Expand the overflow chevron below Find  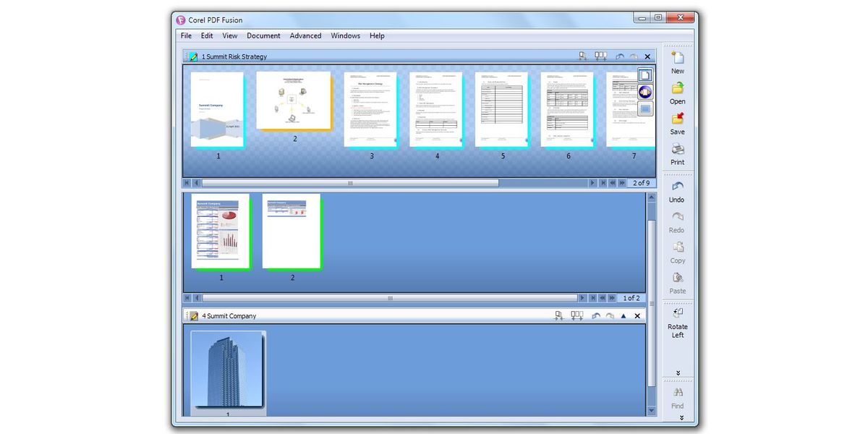click(x=680, y=418)
